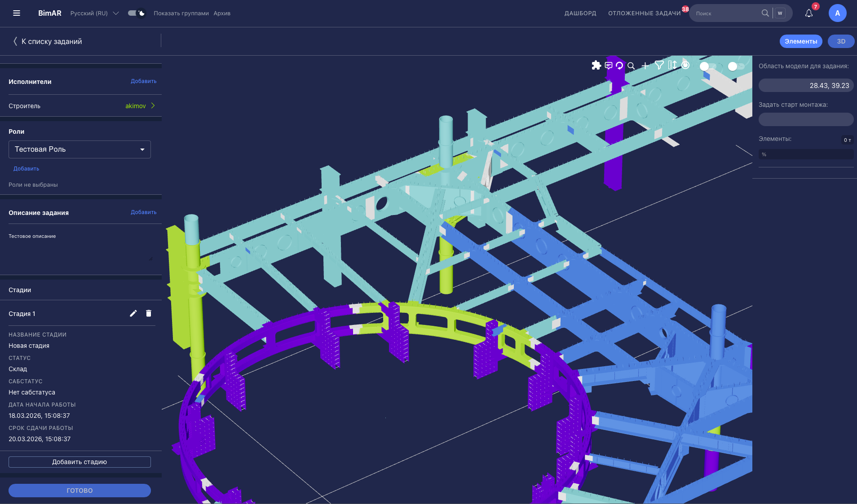Screen dimensions: 857x504
Task: Click the Стадия 1 title
Action: [22, 314]
